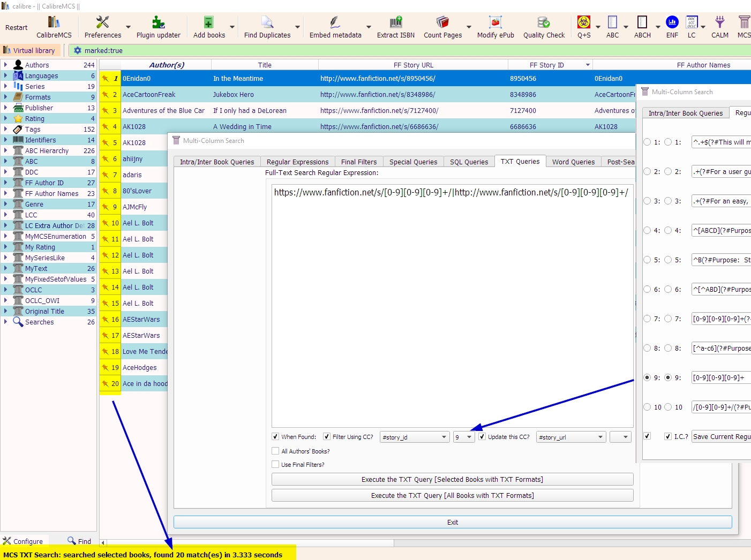Expand the FF Author Names category

[x=5, y=193]
